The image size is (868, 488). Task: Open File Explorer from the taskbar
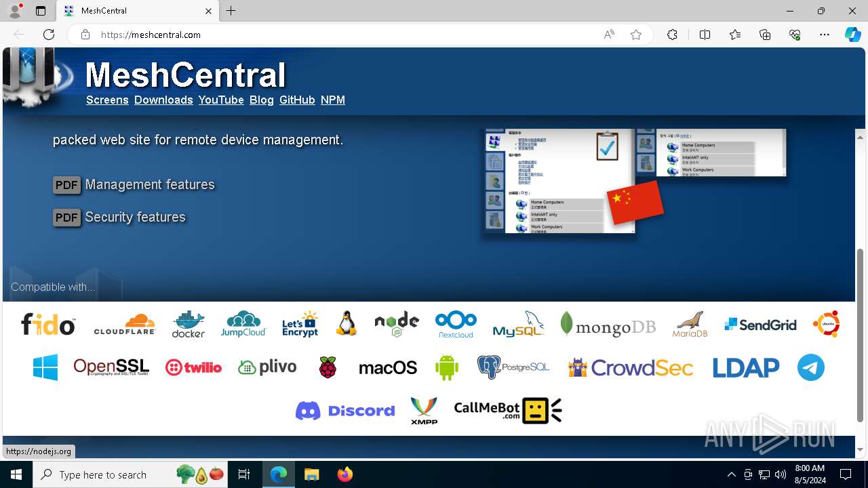coord(311,474)
